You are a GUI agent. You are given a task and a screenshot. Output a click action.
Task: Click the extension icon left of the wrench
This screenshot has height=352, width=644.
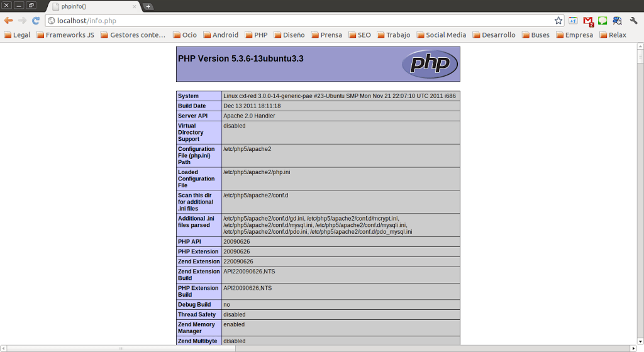[617, 21]
